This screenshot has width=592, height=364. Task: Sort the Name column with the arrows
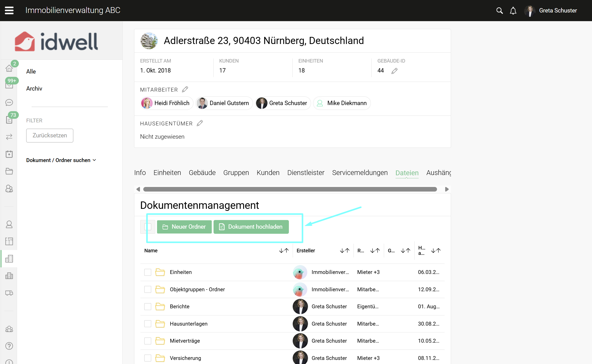284,251
